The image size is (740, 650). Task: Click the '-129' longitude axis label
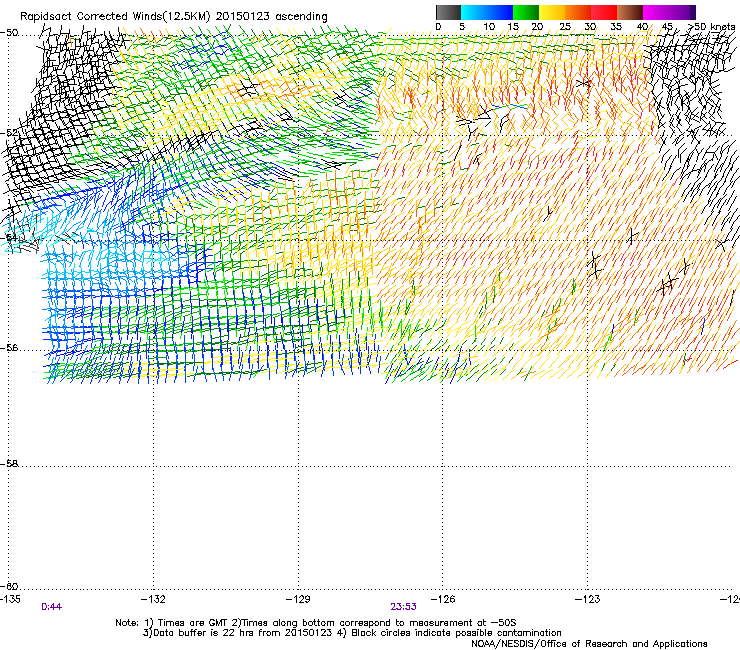click(x=298, y=599)
